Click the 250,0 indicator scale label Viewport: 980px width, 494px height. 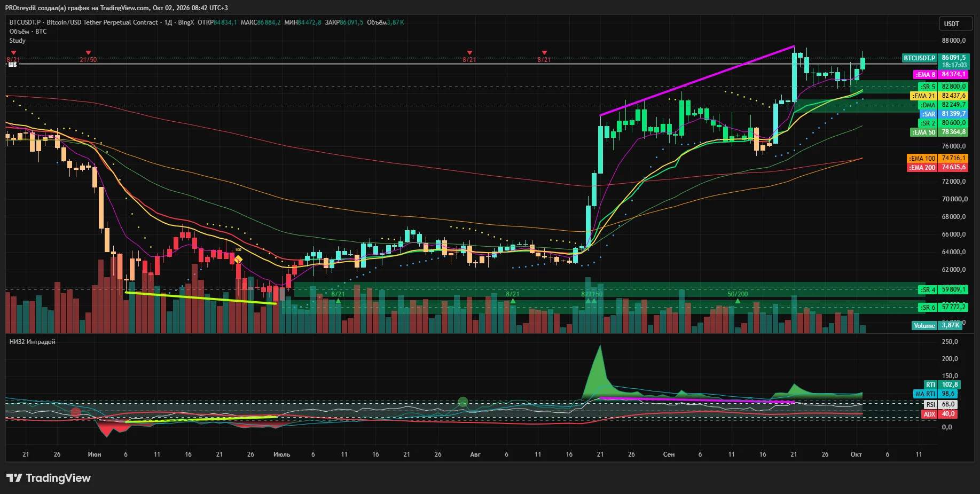[950, 342]
